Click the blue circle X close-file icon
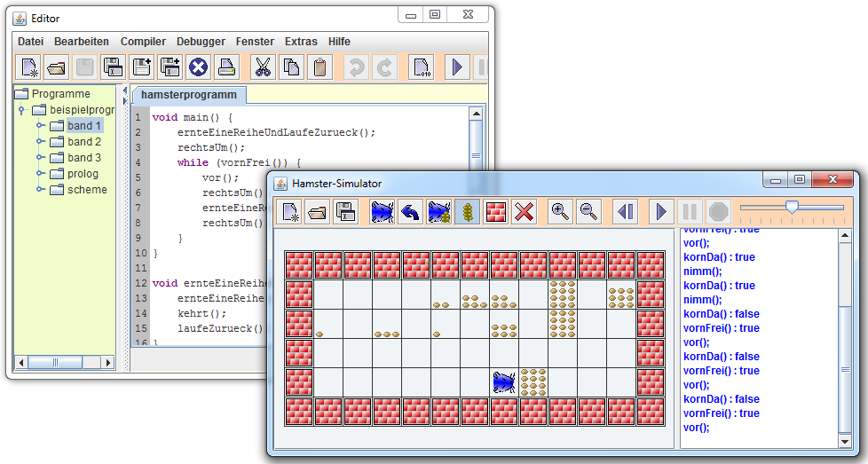 pyautogui.click(x=198, y=67)
